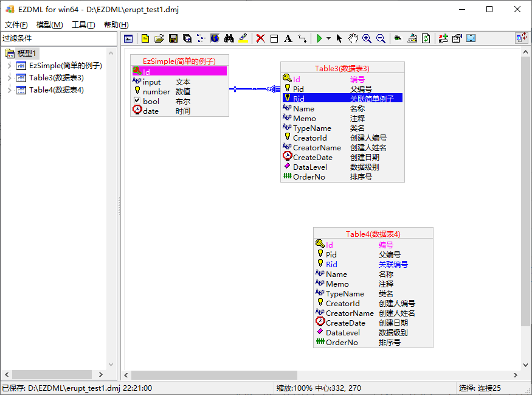The image size is (532, 395).
Task: Expand the EzSimple(简单的例子) tree node
Action: click(x=10, y=66)
